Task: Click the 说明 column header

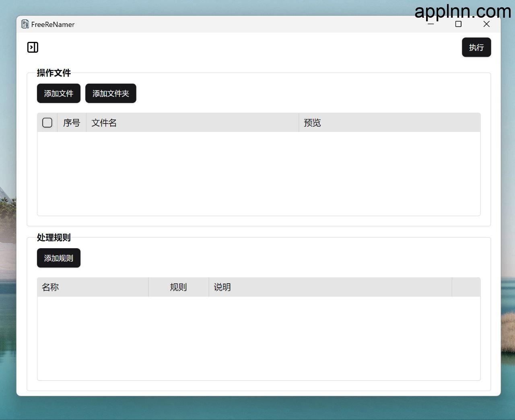Action: [x=222, y=287]
